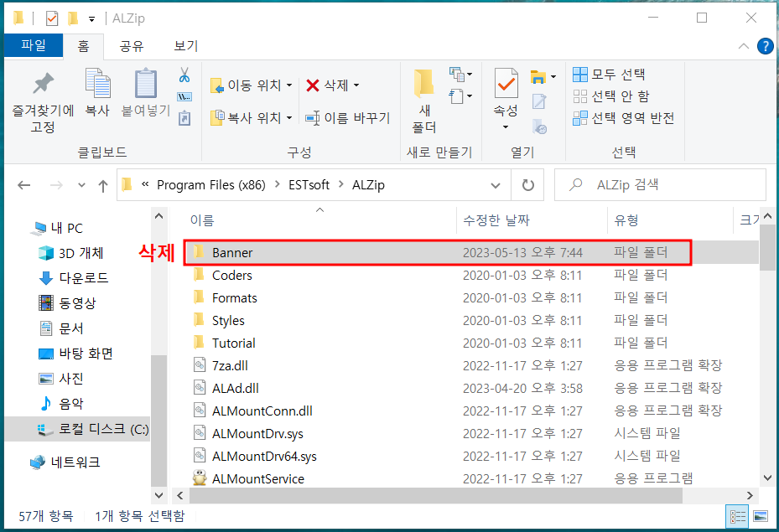Collapse the ribbon with the chevron
The width and height of the screenshot is (779, 532).
click(744, 46)
